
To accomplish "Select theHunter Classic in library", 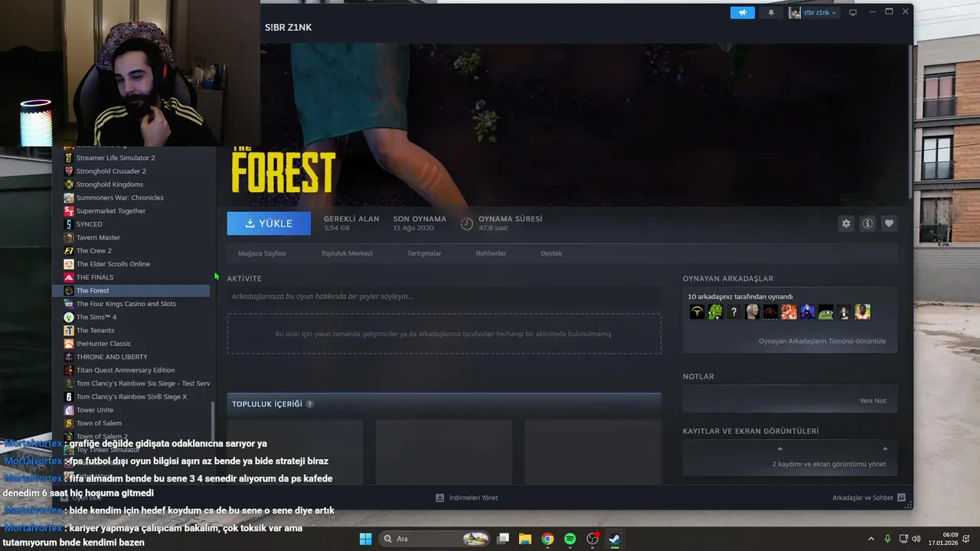I will (x=103, y=344).
